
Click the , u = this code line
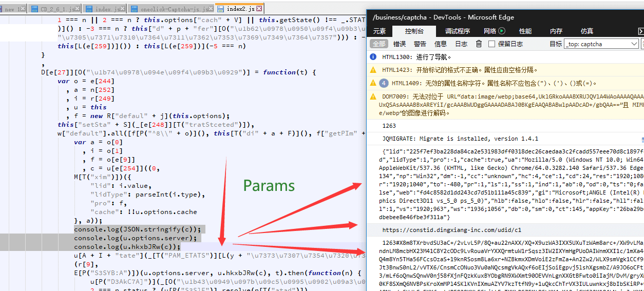click(x=86, y=107)
